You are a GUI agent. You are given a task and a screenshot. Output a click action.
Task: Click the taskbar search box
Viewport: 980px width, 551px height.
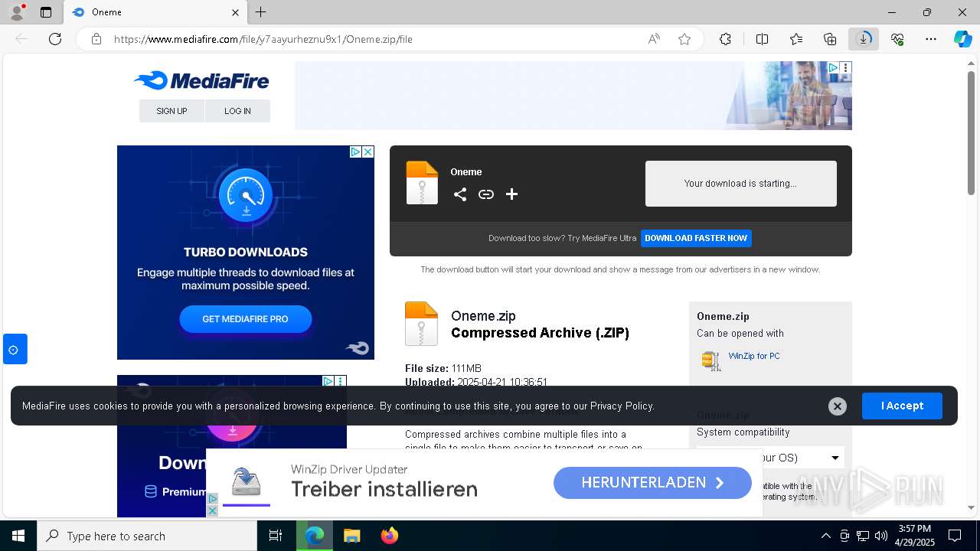pyautogui.click(x=147, y=536)
